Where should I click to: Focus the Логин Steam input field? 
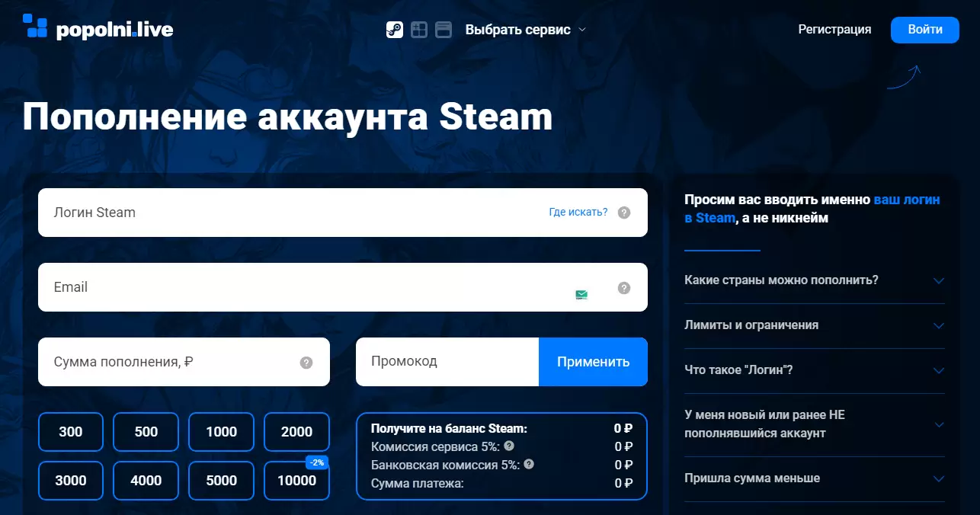click(x=343, y=213)
